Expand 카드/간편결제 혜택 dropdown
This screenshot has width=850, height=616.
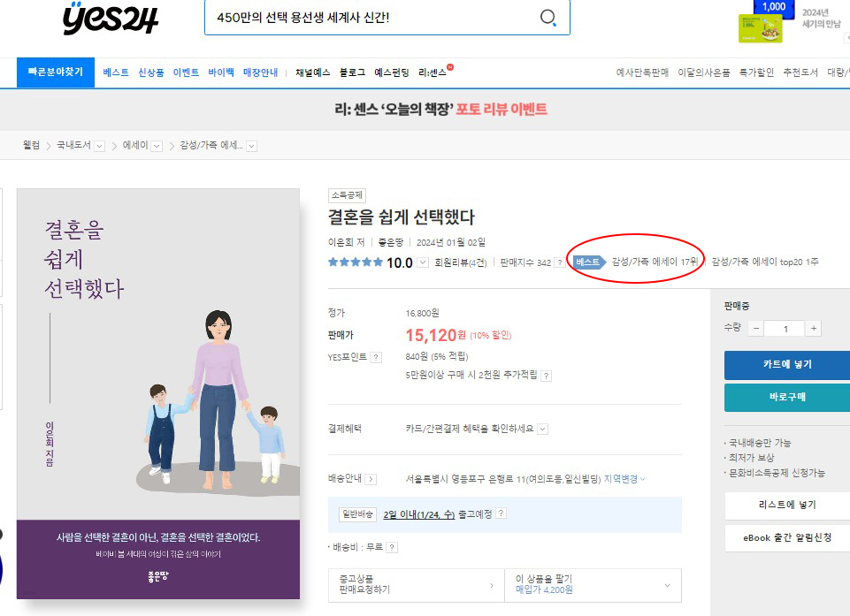pyautogui.click(x=542, y=430)
